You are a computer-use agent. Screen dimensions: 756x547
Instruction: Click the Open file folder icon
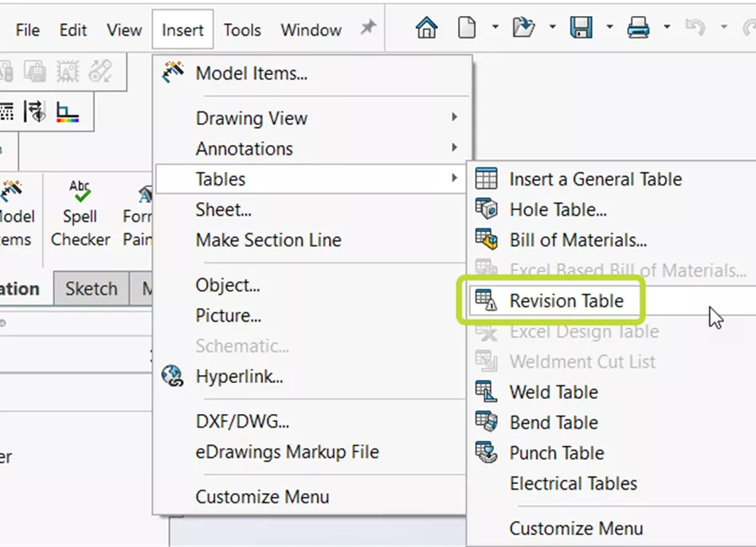point(523,29)
